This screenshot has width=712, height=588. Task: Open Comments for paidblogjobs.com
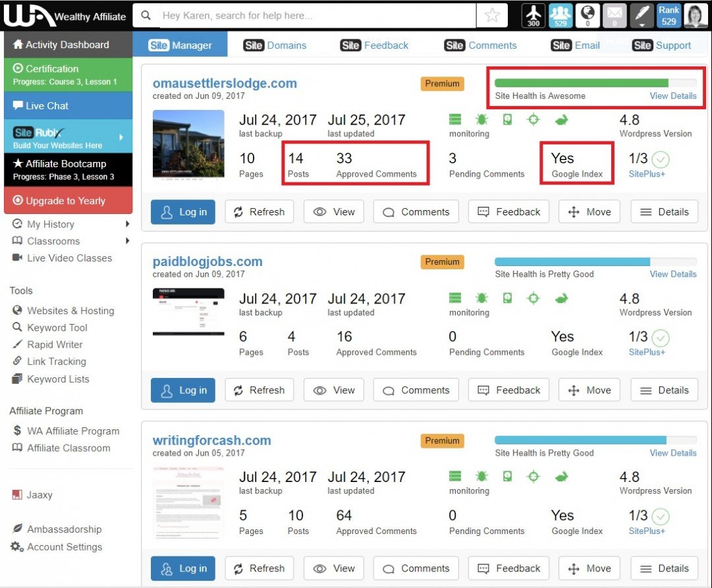pos(416,390)
